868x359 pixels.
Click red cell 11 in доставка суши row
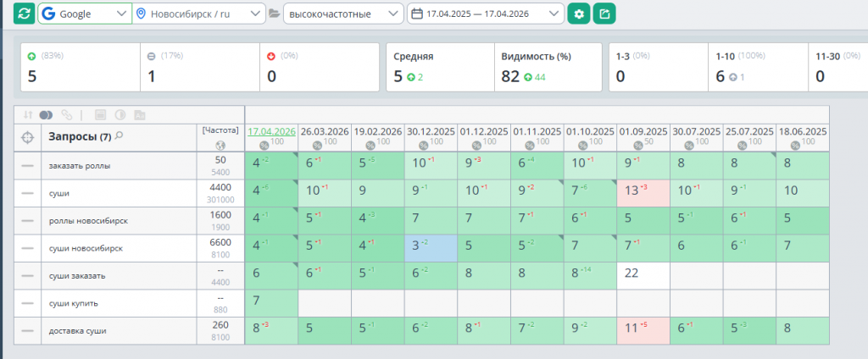coord(643,331)
